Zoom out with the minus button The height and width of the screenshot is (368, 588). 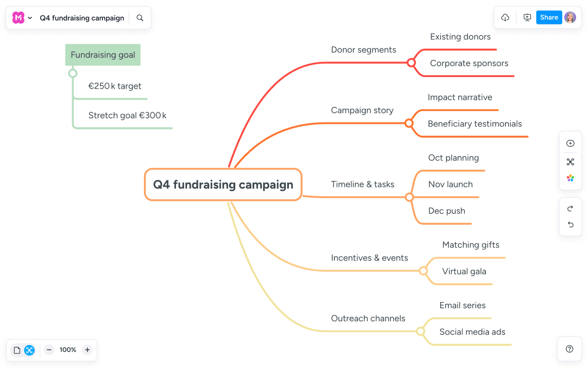[x=49, y=350]
